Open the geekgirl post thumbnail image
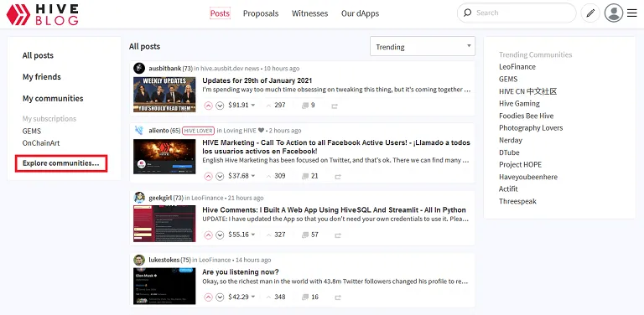The height and width of the screenshot is (315, 644). pyautogui.click(x=164, y=224)
